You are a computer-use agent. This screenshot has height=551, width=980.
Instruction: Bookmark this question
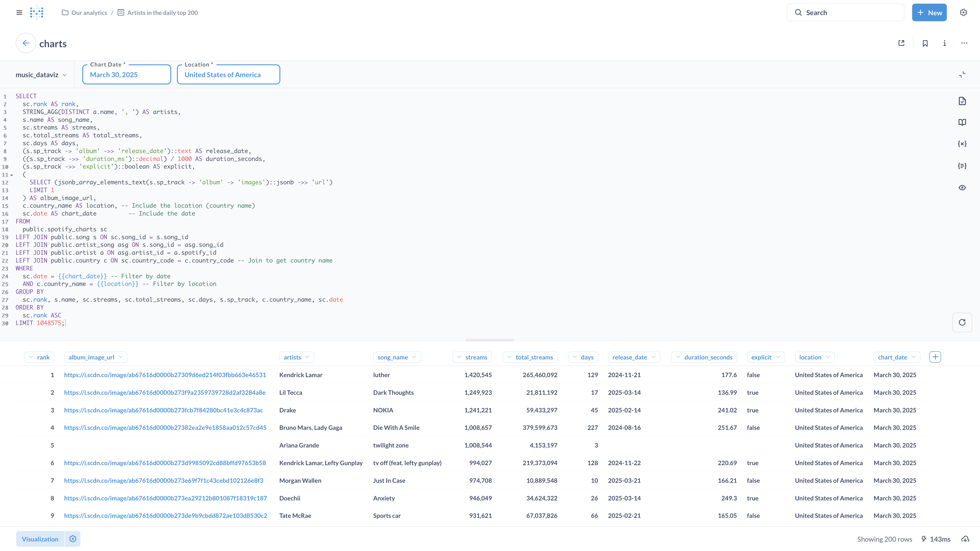coord(925,43)
